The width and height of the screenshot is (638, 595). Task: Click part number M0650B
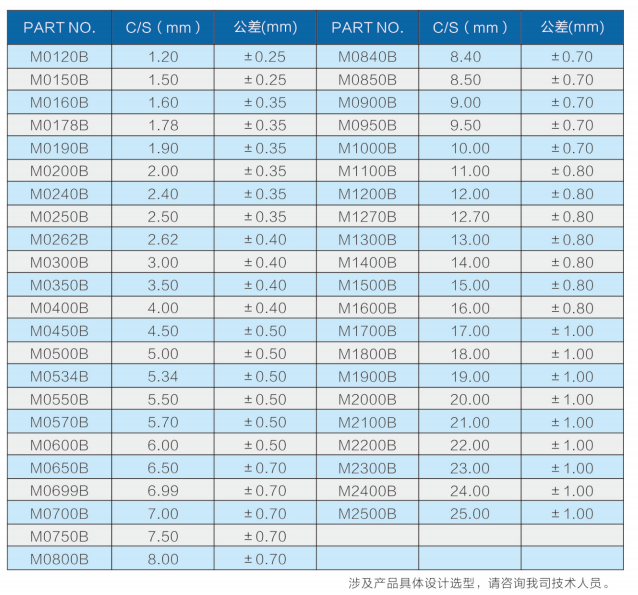[59, 468]
